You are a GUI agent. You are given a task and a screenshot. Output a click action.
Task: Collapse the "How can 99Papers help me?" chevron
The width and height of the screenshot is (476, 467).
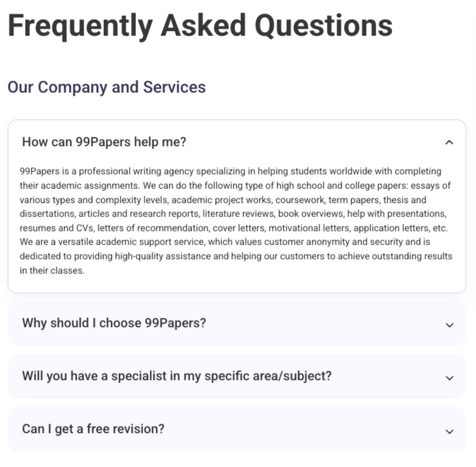click(449, 142)
